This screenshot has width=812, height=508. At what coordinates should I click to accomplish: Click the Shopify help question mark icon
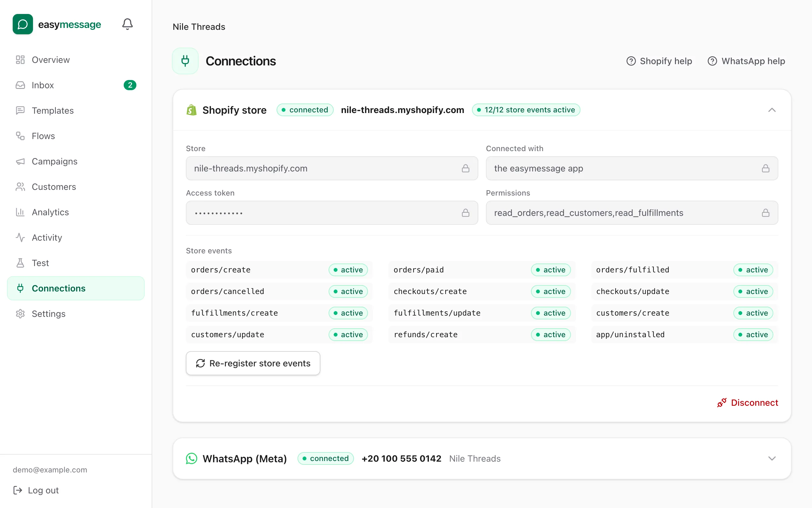coord(631,61)
